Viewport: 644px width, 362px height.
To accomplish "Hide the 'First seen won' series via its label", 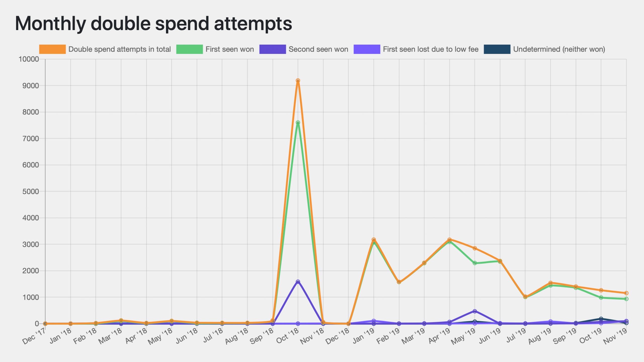I will 230,49.
